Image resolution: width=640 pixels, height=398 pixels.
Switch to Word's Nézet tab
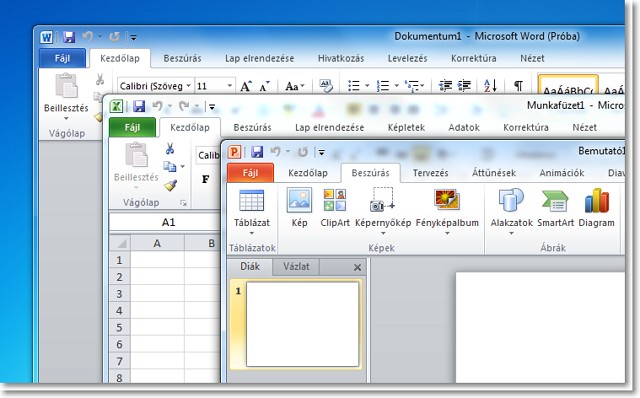pos(532,58)
